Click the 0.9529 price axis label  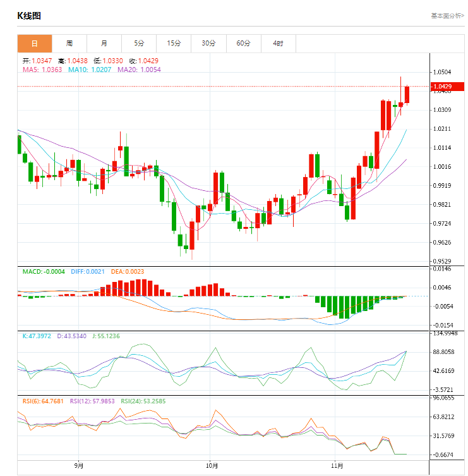coord(442,261)
